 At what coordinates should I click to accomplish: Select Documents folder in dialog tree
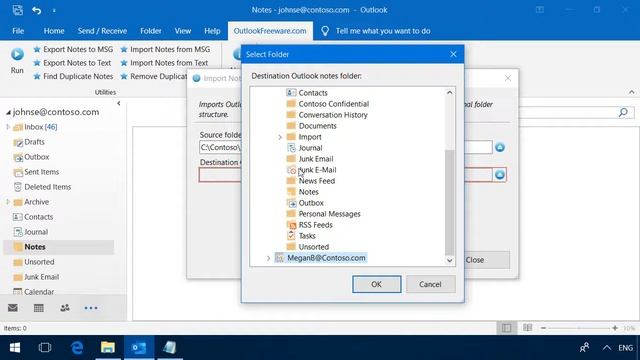click(x=311, y=126)
